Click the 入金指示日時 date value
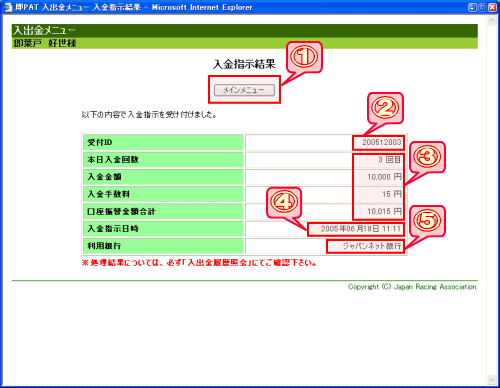The width and height of the screenshot is (500, 388). click(x=361, y=229)
